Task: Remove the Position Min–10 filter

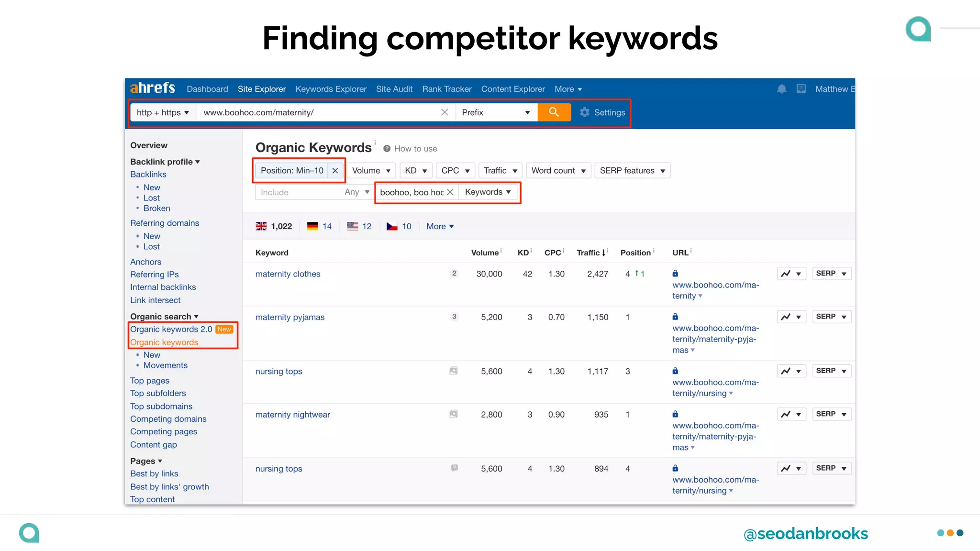Action: coord(335,171)
